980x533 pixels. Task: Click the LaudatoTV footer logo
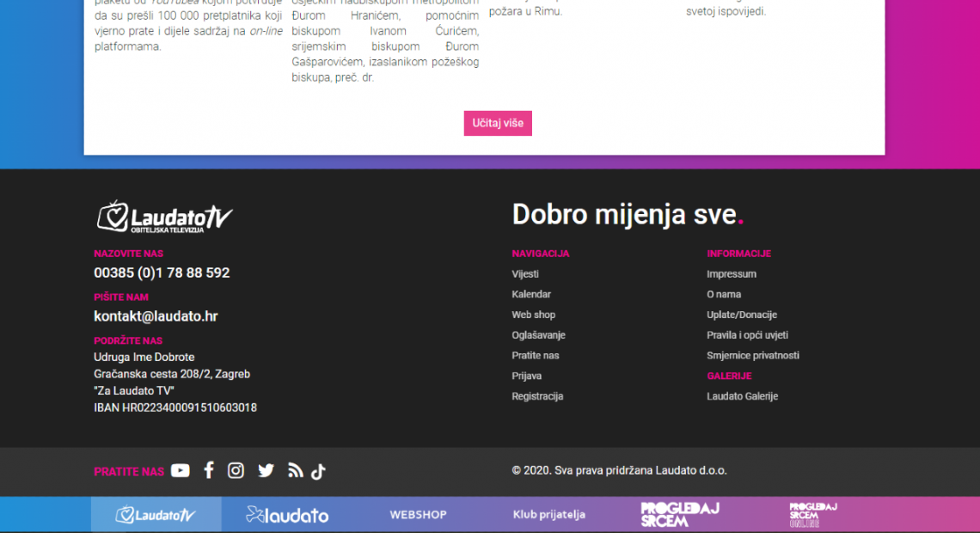(164, 217)
